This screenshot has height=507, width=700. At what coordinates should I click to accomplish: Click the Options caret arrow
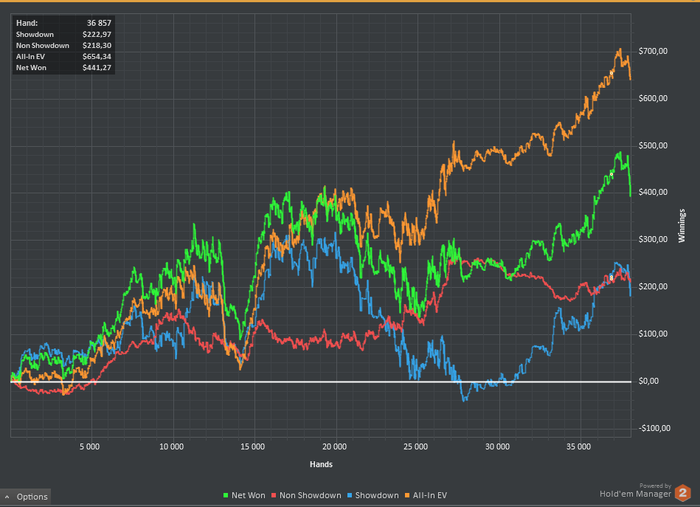(7, 497)
